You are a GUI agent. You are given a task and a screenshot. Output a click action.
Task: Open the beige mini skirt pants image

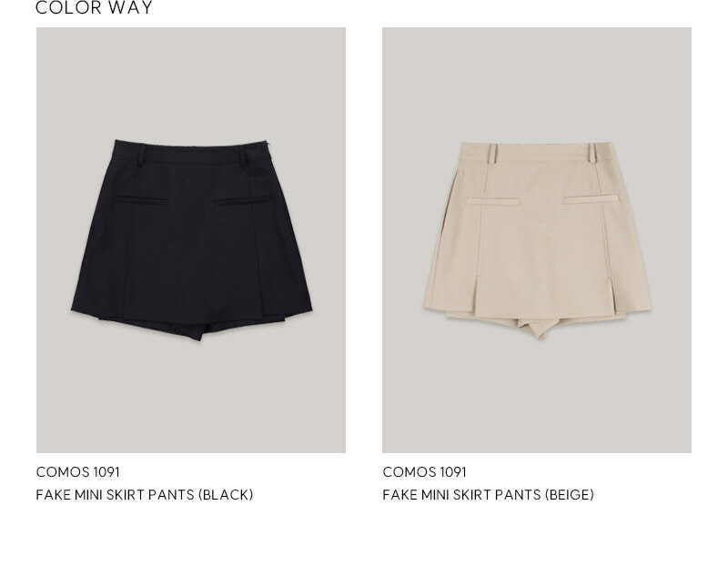[537, 240]
